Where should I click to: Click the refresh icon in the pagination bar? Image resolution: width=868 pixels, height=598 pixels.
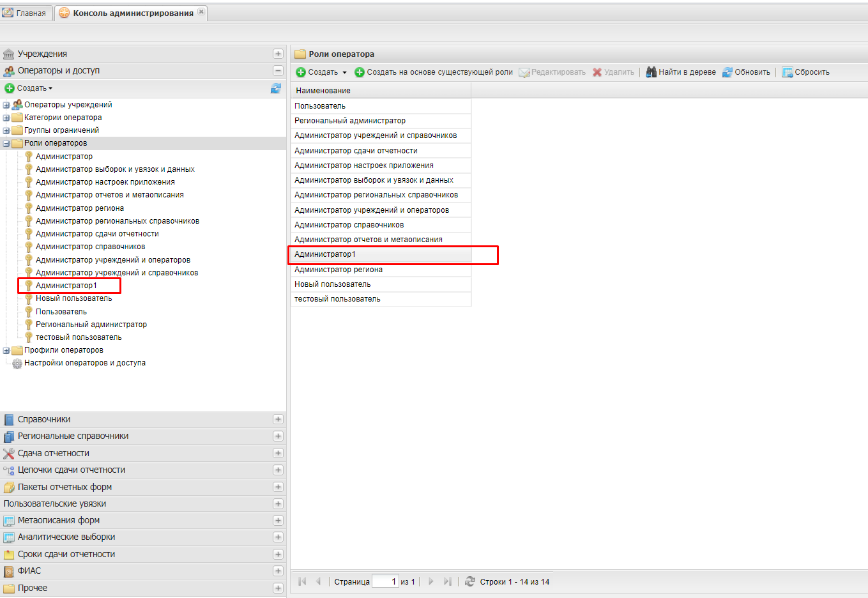click(x=470, y=581)
